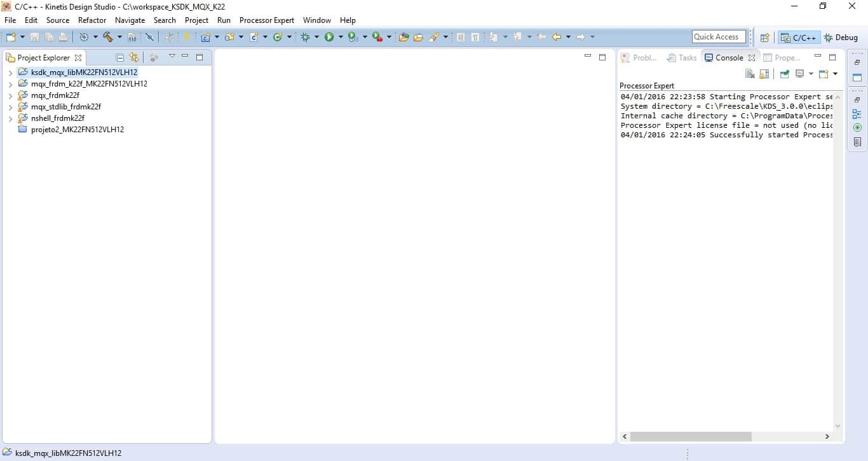Open the Project menu

click(196, 20)
